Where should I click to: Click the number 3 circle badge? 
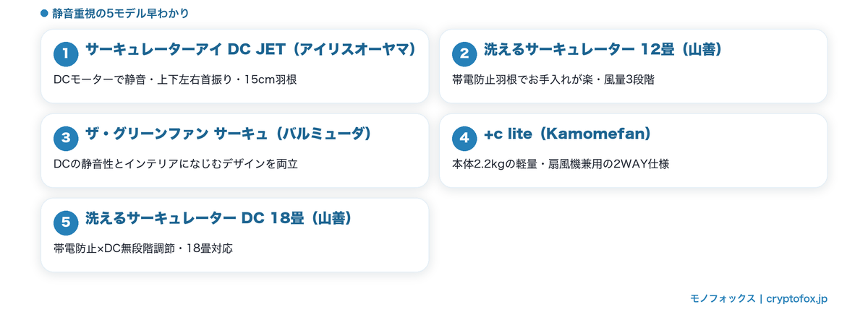pyautogui.click(x=66, y=137)
